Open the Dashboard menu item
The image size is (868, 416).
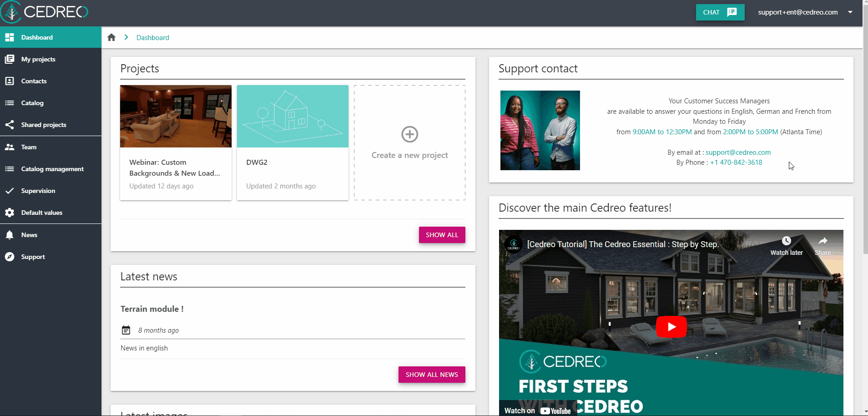tap(50, 37)
